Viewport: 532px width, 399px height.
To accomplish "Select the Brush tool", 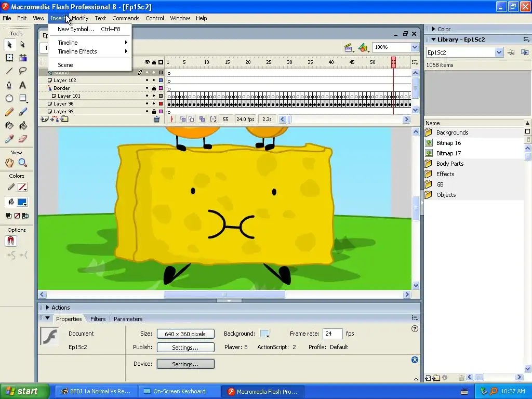I will point(23,112).
